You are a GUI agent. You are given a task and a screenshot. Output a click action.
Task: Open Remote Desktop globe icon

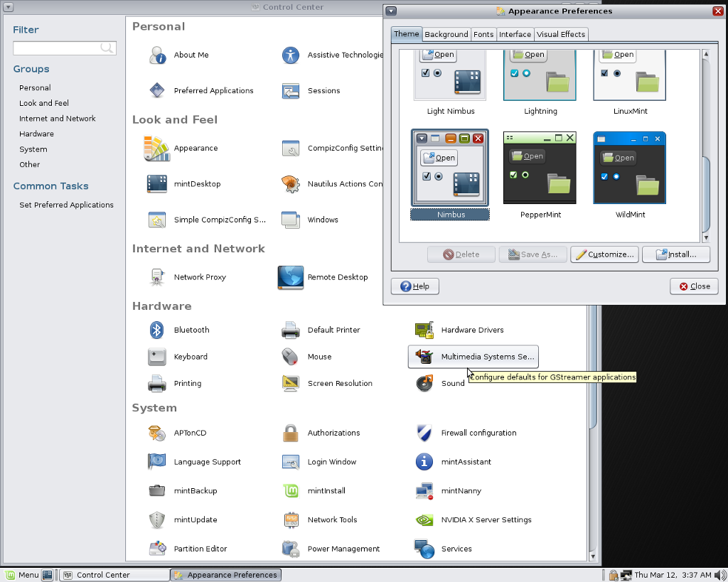291,277
